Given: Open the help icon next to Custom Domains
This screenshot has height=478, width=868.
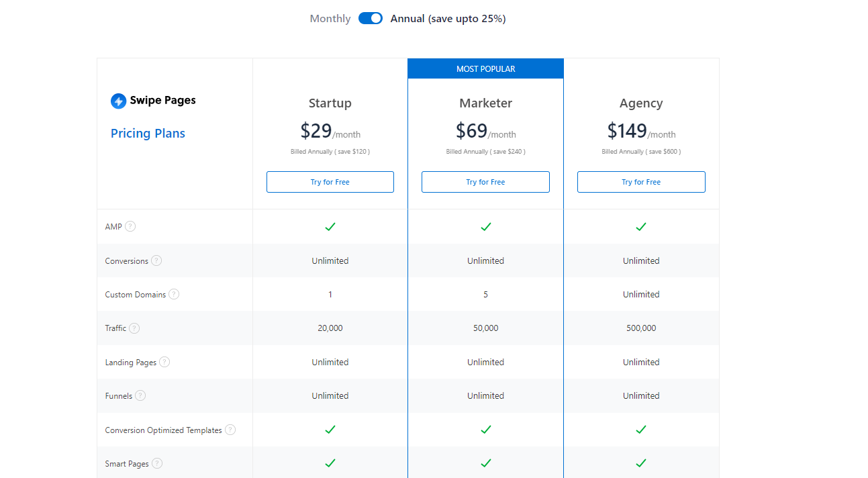Looking at the screenshot, I should tap(174, 294).
